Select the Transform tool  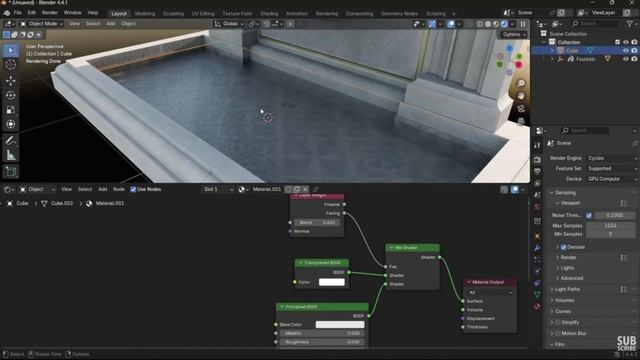11,124
